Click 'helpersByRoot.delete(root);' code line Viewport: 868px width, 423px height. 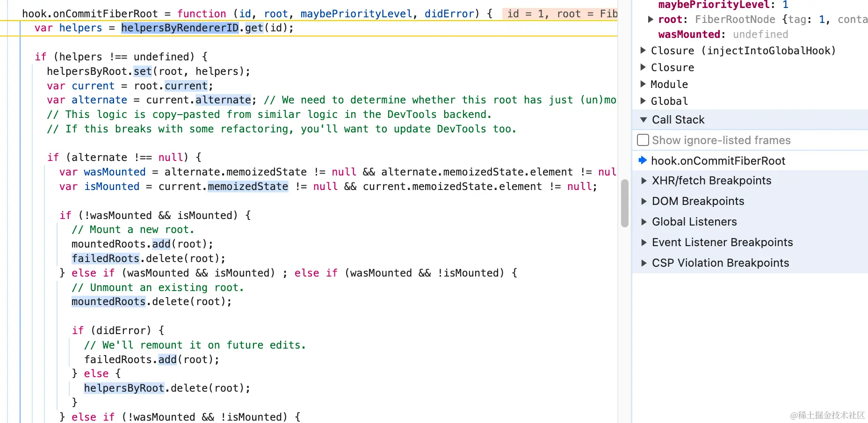coord(167,388)
